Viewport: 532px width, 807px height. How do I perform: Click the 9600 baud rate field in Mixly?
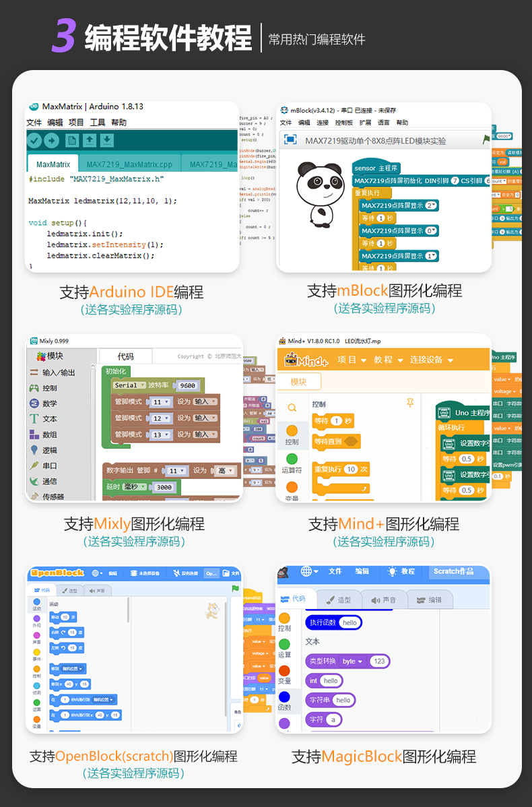click(187, 385)
